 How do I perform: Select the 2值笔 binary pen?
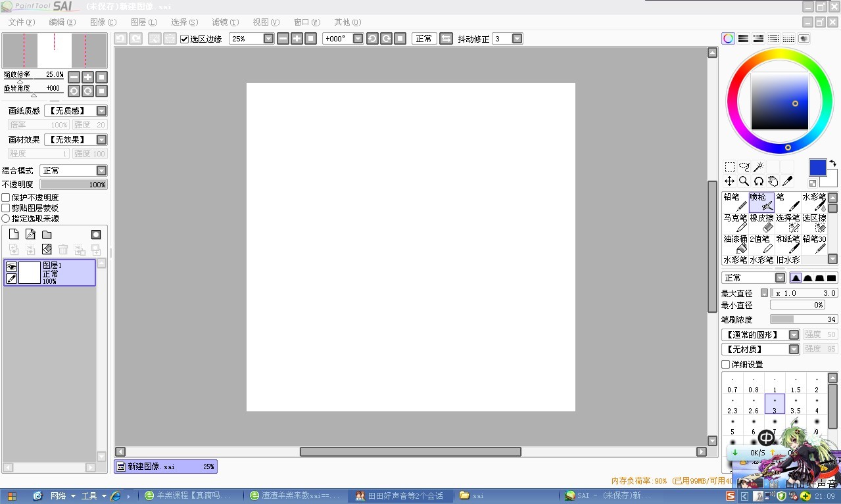coord(761,244)
